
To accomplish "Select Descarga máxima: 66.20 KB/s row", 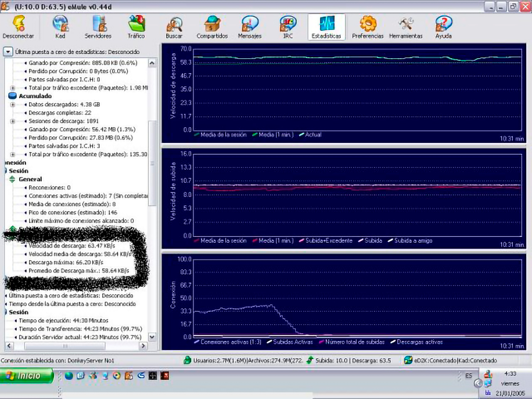I will (x=66, y=262).
